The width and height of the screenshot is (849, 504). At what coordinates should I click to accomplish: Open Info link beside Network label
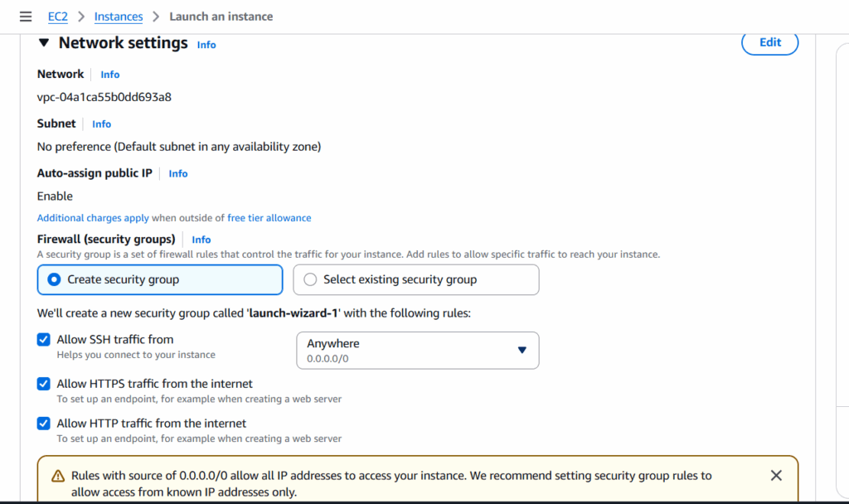tap(110, 75)
